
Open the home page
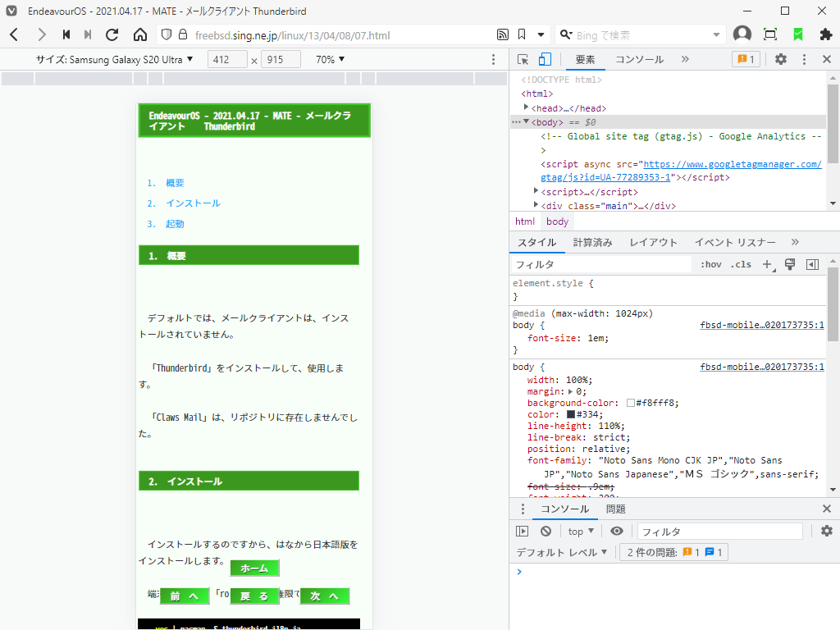[x=139, y=34]
